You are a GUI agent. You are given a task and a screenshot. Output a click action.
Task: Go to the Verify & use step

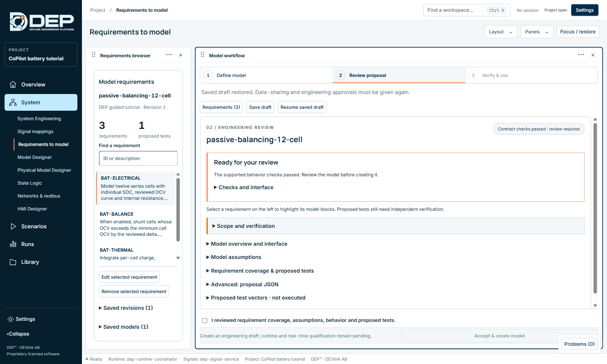[531, 75]
